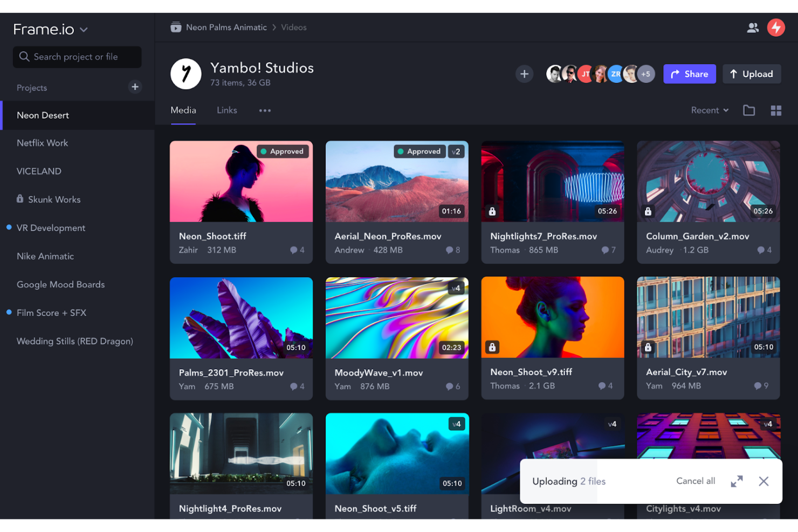This screenshot has height=532, width=798.
Task: Click the lock badge on Aerial_City_v7.mov
Action: tap(648, 347)
